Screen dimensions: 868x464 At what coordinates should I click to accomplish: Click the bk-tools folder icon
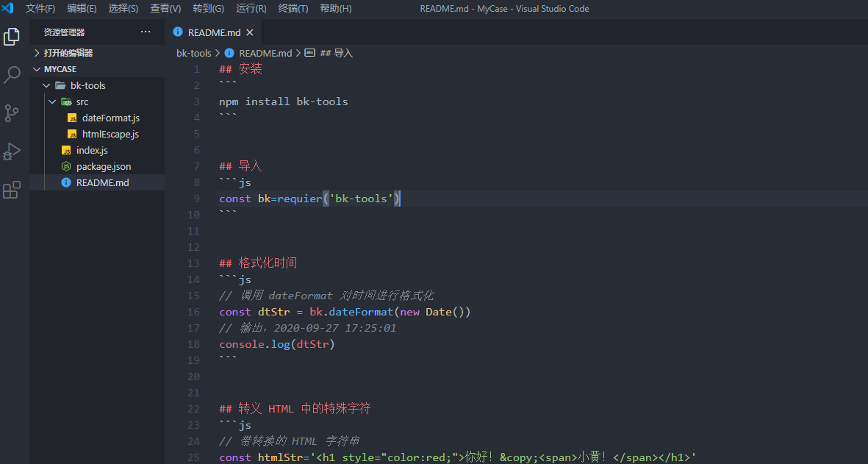60,85
